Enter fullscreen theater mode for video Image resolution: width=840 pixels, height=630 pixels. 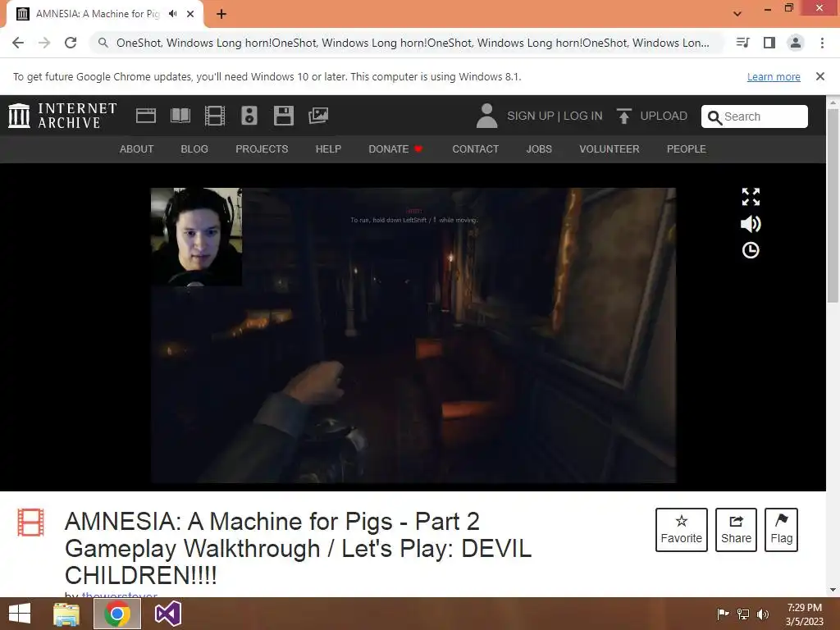click(x=751, y=197)
